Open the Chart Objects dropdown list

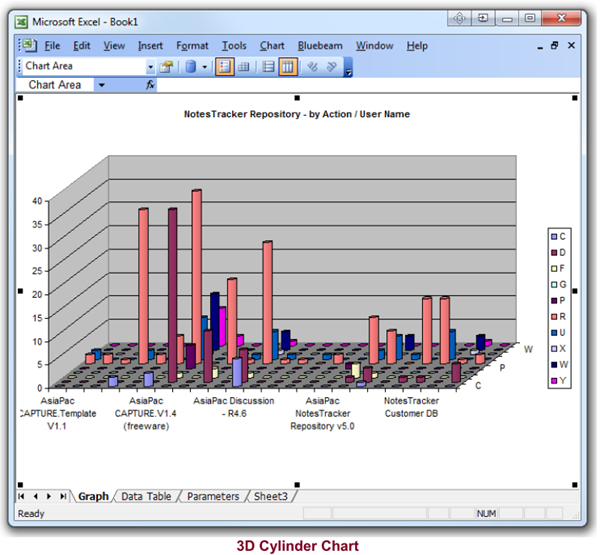click(151, 66)
